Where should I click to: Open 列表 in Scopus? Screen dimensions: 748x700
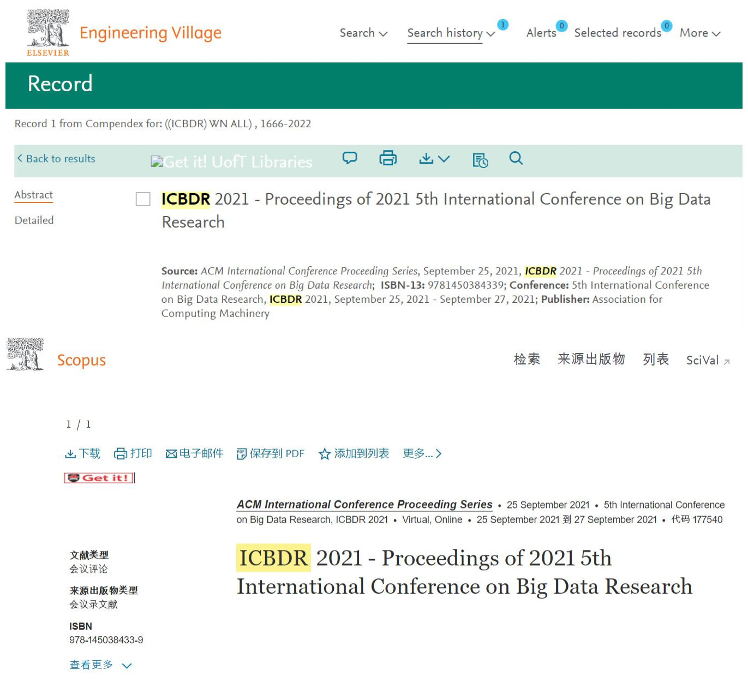(x=656, y=359)
